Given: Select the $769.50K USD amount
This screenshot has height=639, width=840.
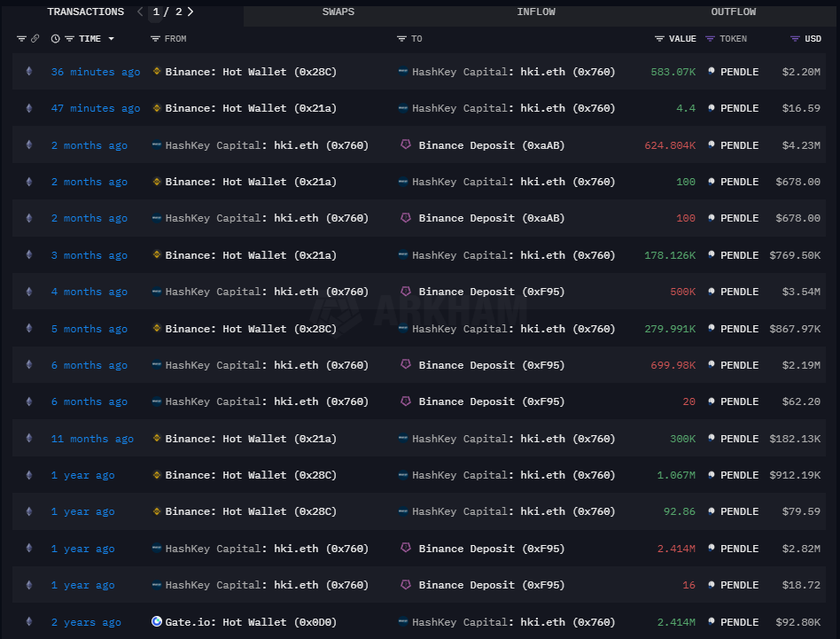Looking at the screenshot, I should point(795,255).
